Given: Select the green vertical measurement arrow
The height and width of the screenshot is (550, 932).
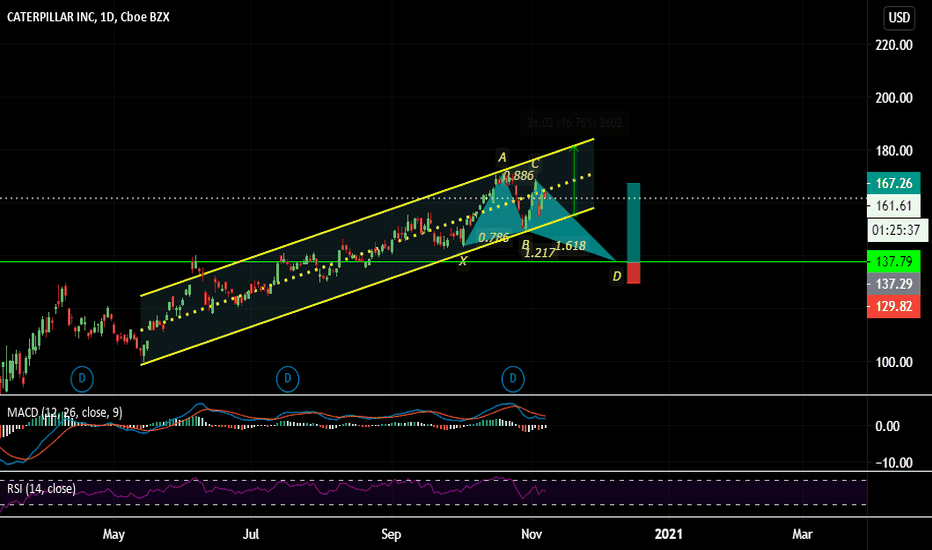Looking at the screenshot, I should pos(574,179).
